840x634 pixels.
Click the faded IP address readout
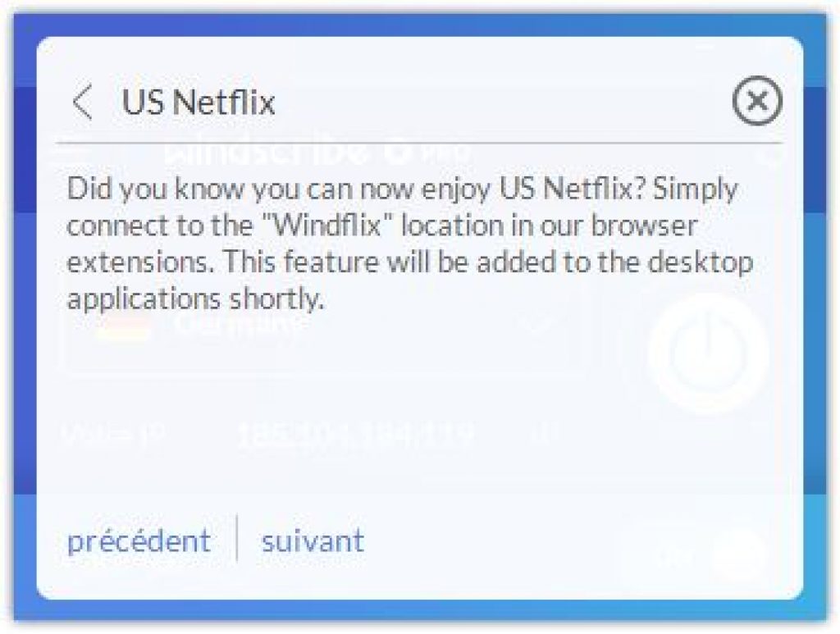[x=356, y=433]
